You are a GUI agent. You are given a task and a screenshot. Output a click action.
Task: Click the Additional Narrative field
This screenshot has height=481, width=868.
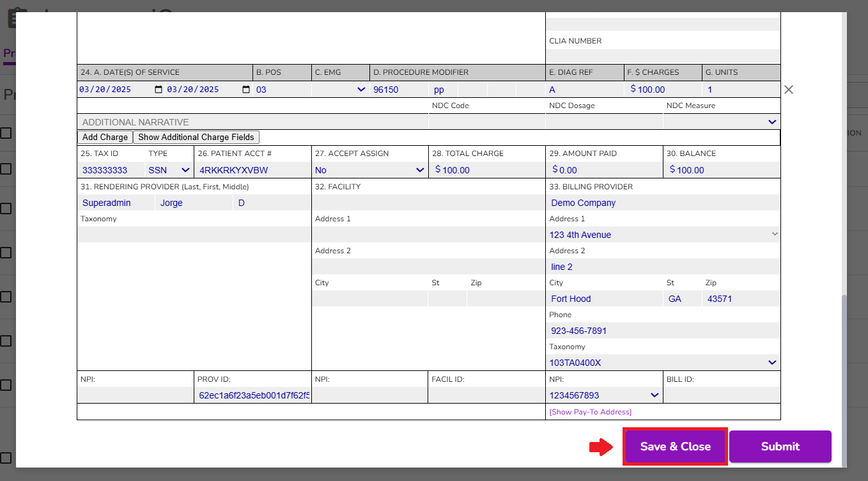click(252, 122)
